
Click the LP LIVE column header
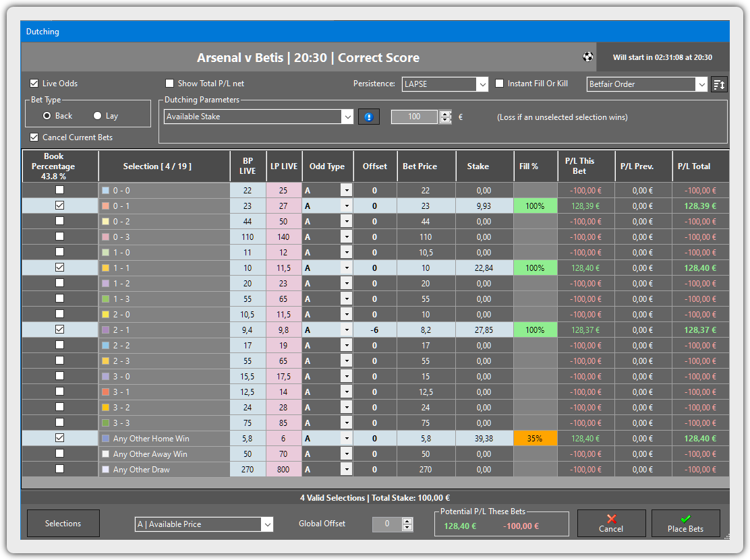[284, 166]
